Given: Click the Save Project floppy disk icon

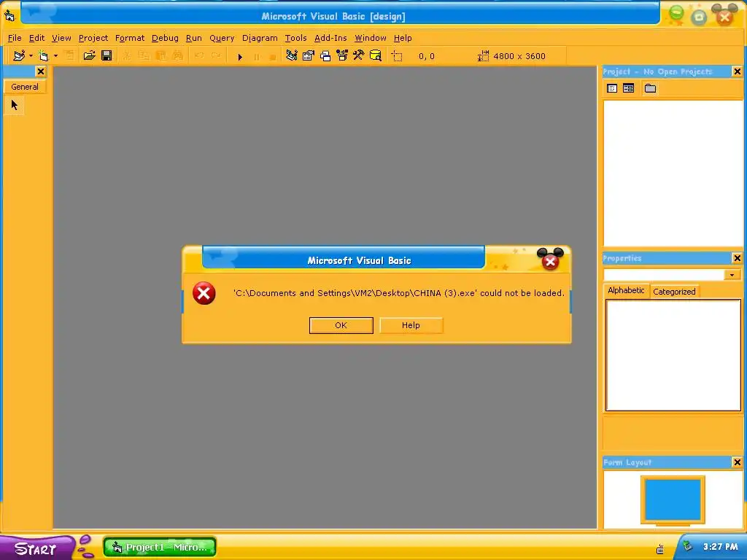Looking at the screenshot, I should pyautogui.click(x=107, y=55).
